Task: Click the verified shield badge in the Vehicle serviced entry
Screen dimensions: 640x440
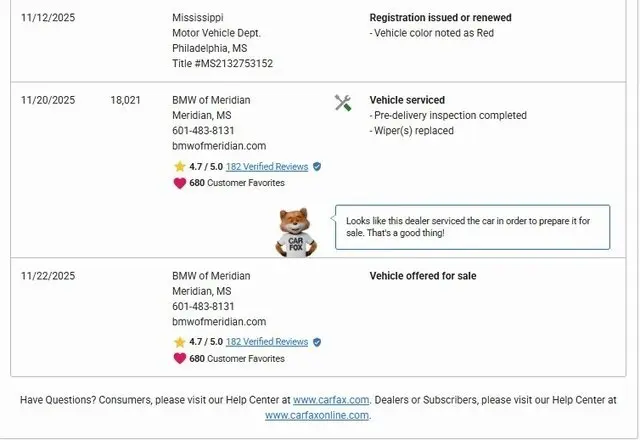Action: tap(317, 167)
